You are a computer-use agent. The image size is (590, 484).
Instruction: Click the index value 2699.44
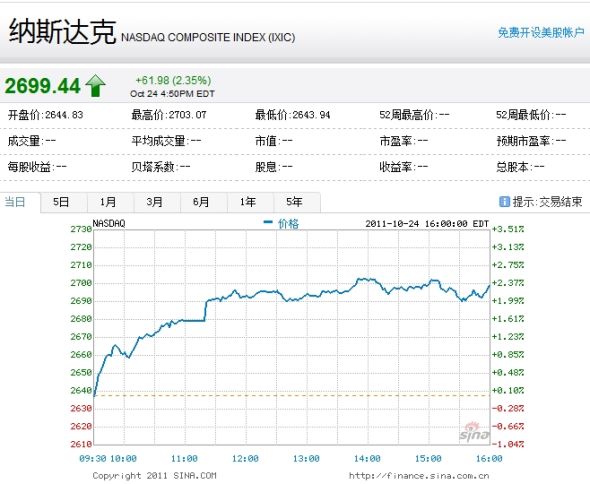(x=43, y=86)
